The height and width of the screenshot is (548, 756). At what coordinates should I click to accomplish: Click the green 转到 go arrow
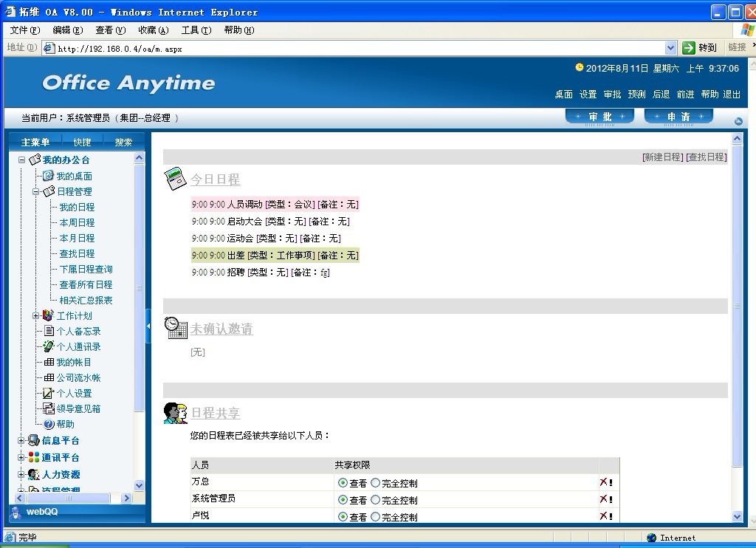point(689,47)
